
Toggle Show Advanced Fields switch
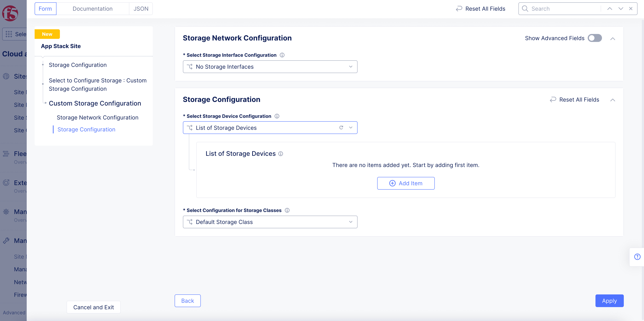[x=595, y=38]
